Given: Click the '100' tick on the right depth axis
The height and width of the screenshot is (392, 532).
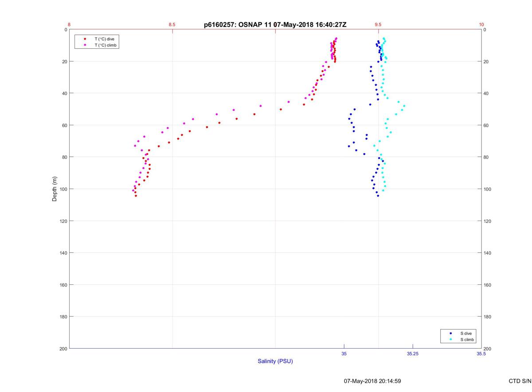Looking at the screenshot, I should (x=488, y=189).
